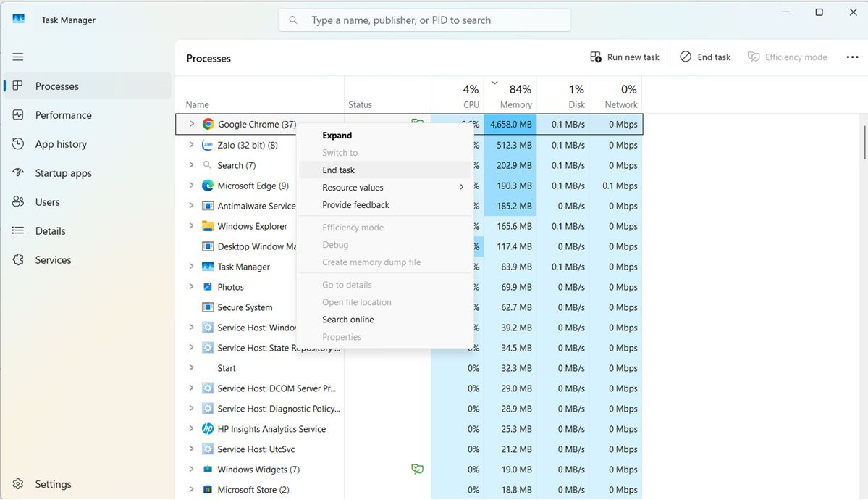Image resolution: width=868 pixels, height=500 pixels.
Task: Expand the Windows Widgets process group
Action: (191, 469)
